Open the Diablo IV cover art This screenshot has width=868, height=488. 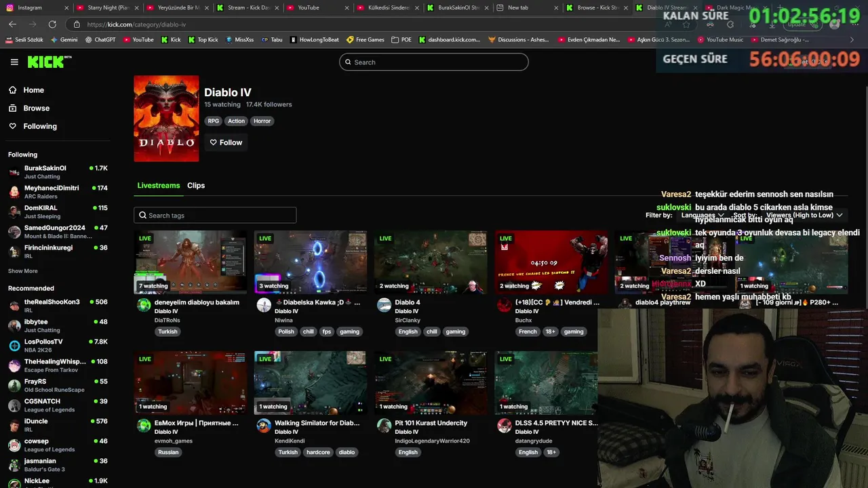[166, 119]
